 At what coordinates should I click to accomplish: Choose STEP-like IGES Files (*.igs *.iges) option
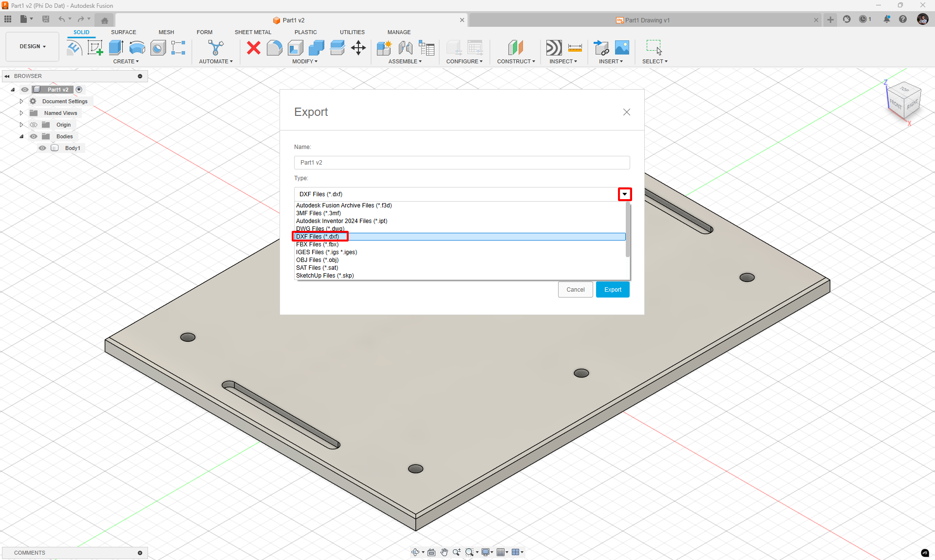[460, 252]
